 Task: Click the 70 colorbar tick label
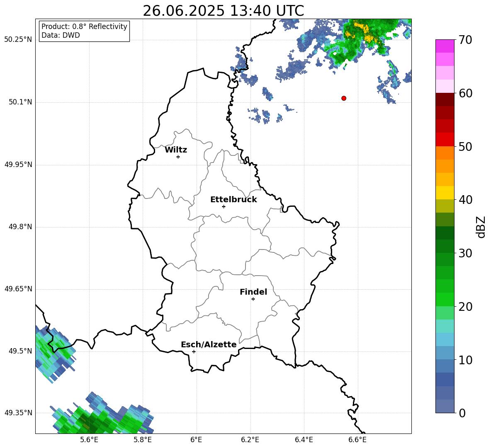465,40
